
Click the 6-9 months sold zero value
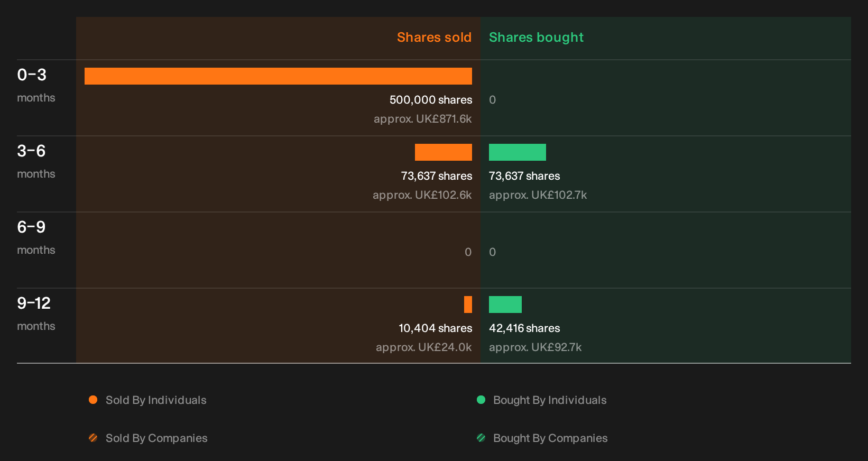tap(468, 252)
